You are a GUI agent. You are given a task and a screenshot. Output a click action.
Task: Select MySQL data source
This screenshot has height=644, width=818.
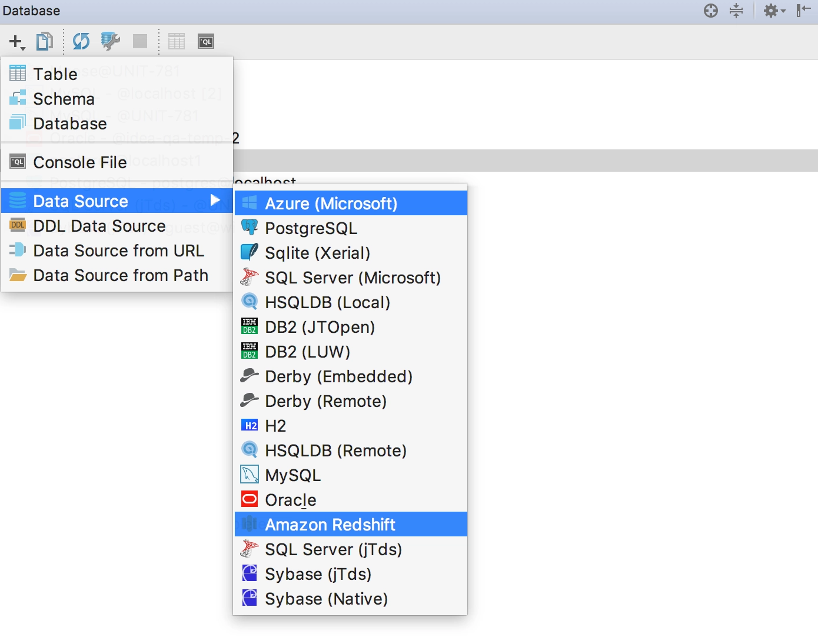351,475
